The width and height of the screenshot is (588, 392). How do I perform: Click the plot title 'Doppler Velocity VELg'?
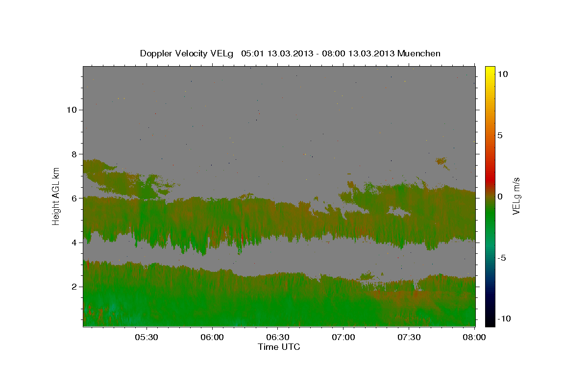[187, 53]
